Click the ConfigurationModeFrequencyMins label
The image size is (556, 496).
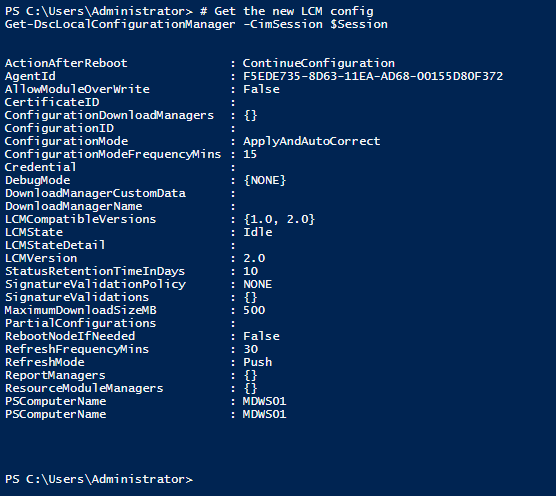[113, 154]
